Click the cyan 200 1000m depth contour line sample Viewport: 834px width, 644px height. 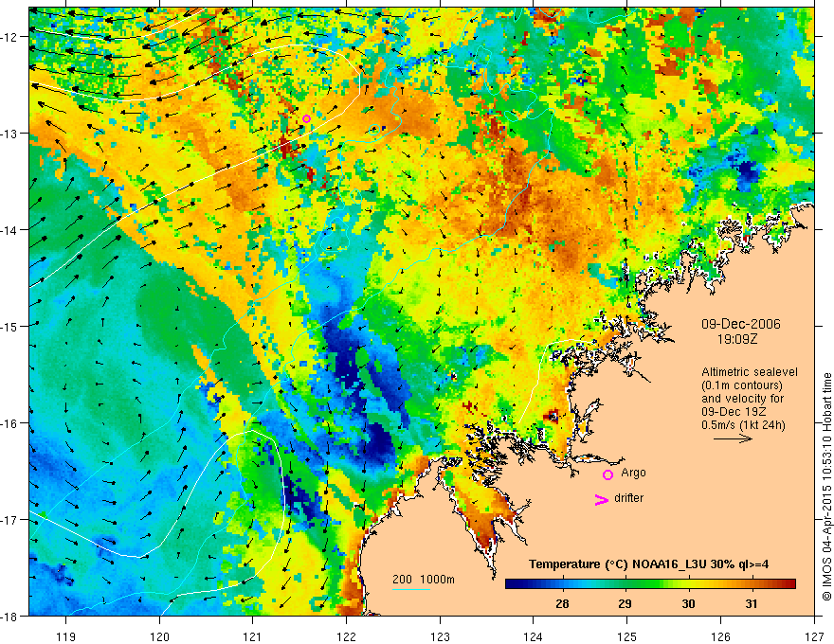(x=411, y=589)
